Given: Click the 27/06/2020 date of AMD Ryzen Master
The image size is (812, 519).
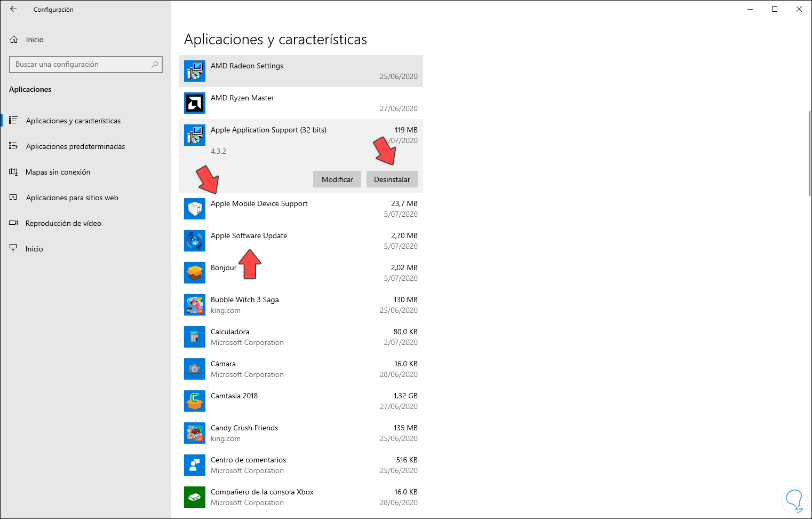Looking at the screenshot, I should click(399, 108).
